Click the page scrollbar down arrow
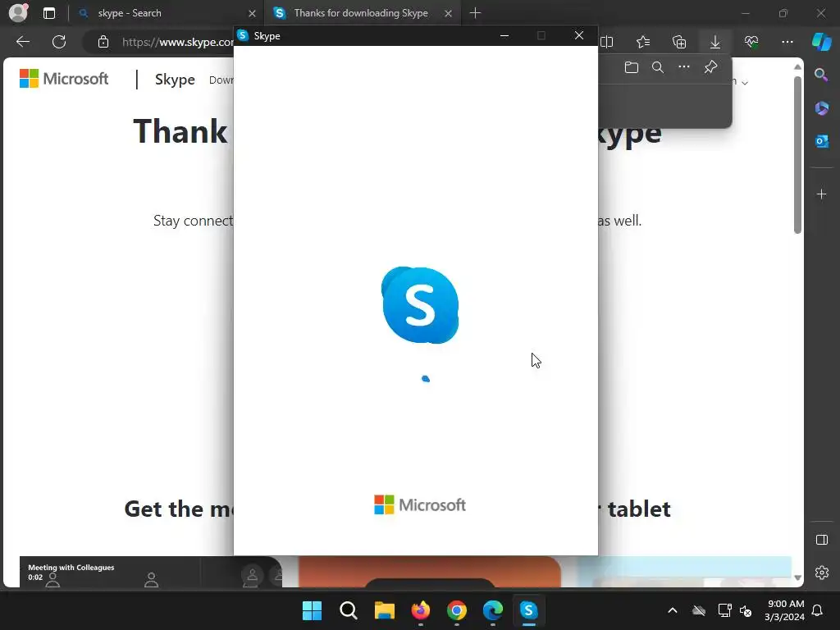 pyautogui.click(x=797, y=577)
